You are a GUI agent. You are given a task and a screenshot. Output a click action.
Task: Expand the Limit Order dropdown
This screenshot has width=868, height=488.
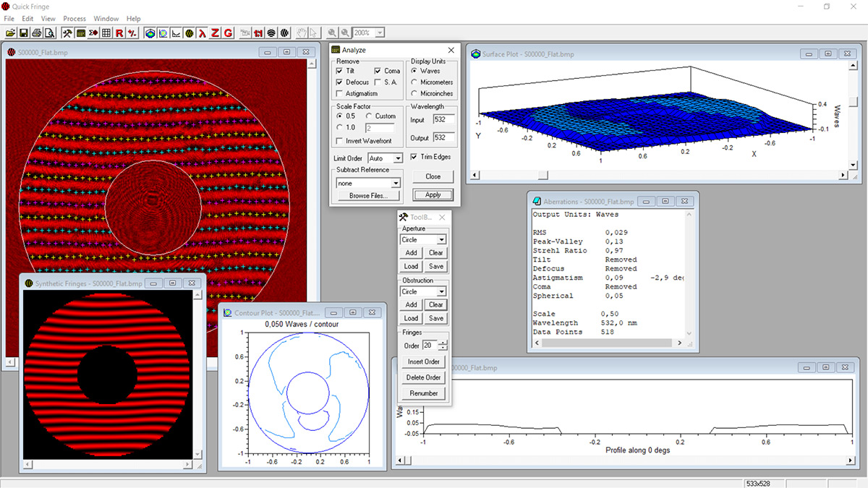397,158
